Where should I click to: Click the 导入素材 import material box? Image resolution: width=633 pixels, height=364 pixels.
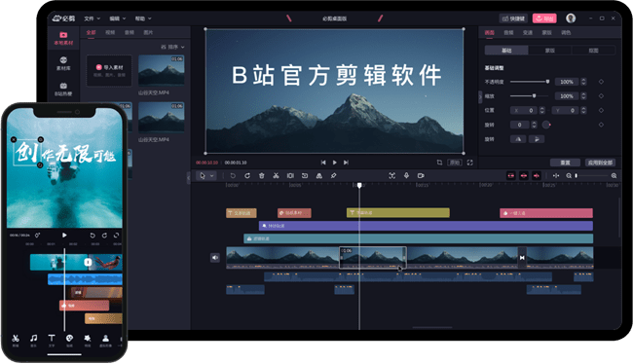[x=109, y=70]
